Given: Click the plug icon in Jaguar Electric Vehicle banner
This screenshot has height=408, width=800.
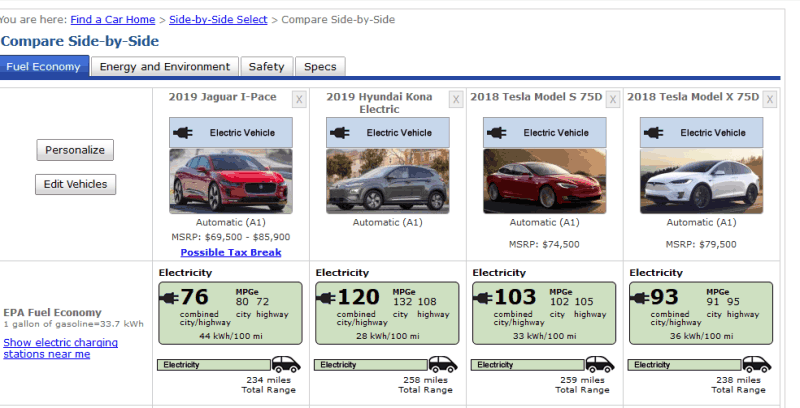Looking at the screenshot, I should coord(183,133).
